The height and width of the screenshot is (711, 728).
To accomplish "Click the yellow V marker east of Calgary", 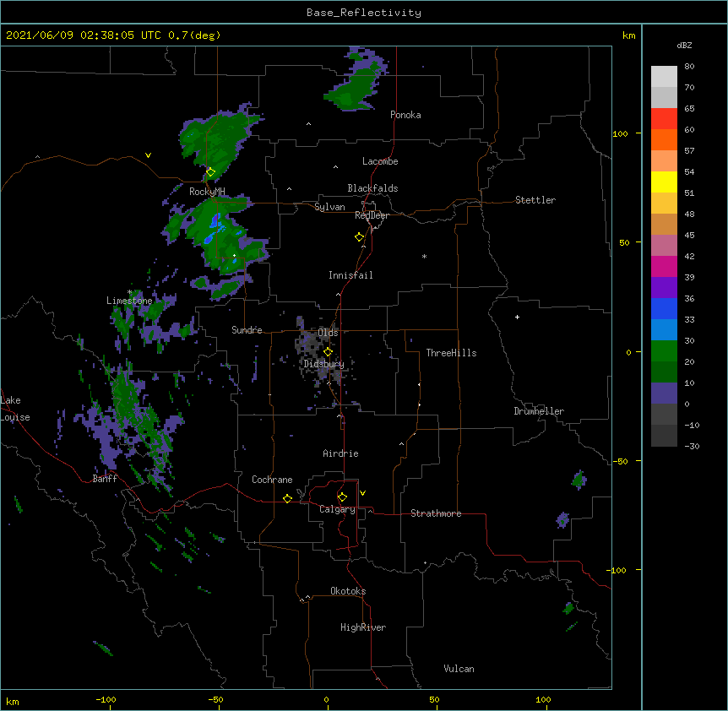I will (x=362, y=493).
